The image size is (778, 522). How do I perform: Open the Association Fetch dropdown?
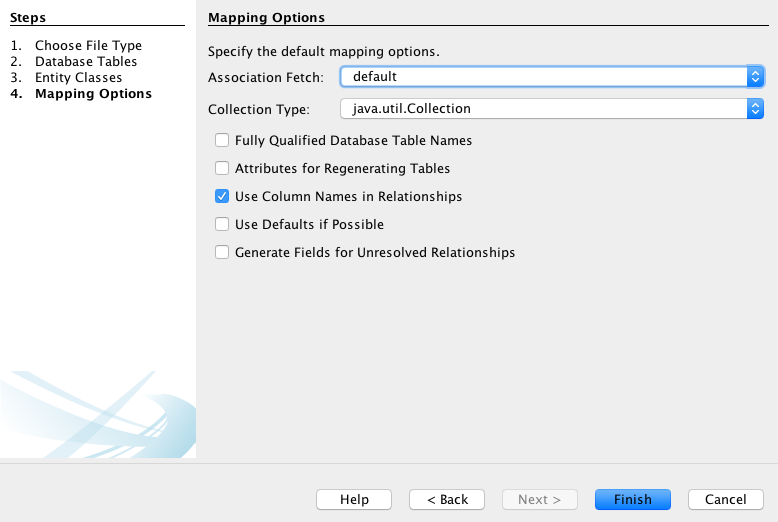[x=552, y=76]
